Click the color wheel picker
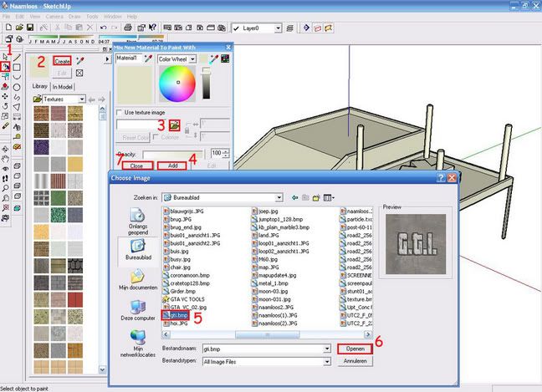 pyautogui.click(x=177, y=84)
